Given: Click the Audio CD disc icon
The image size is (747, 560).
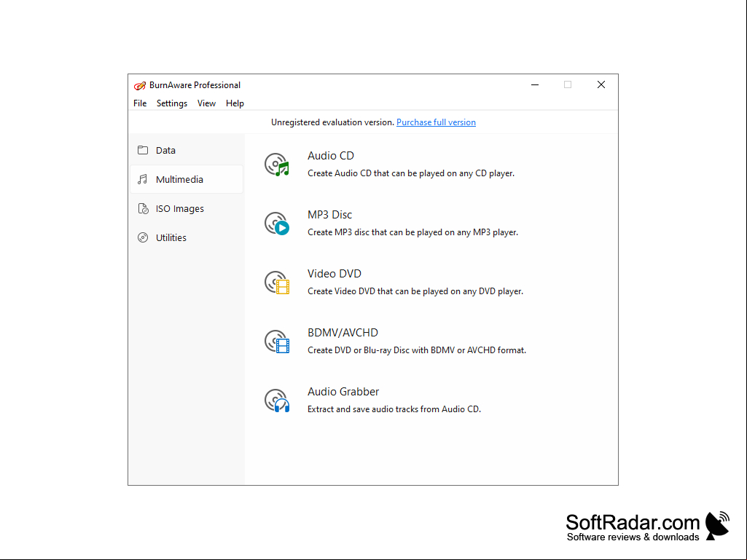Looking at the screenshot, I should [x=277, y=165].
